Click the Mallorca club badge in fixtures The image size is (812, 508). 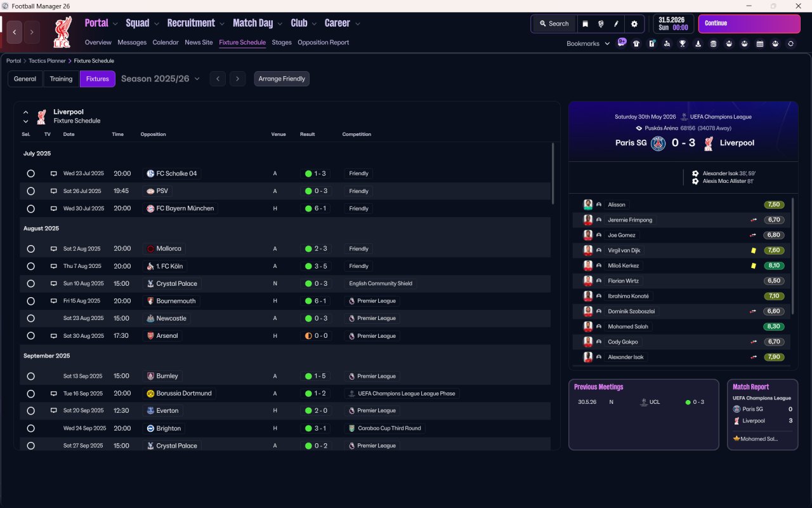(150, 249)
